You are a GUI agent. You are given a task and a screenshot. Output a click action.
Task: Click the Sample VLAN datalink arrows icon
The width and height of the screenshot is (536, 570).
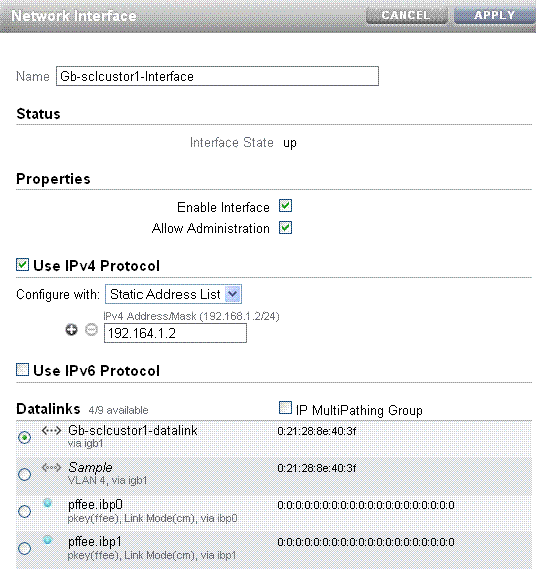point(51,467)
